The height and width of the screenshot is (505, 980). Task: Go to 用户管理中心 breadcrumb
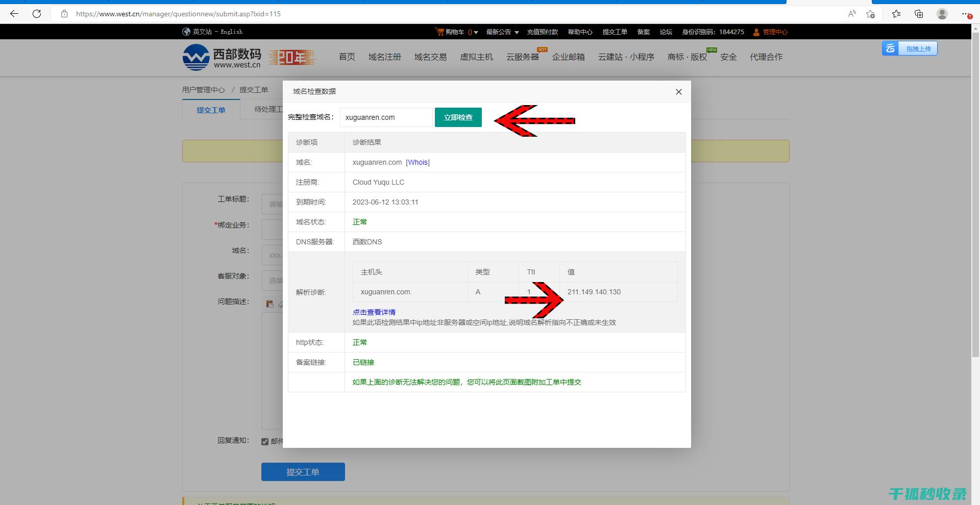pos(203,90)
